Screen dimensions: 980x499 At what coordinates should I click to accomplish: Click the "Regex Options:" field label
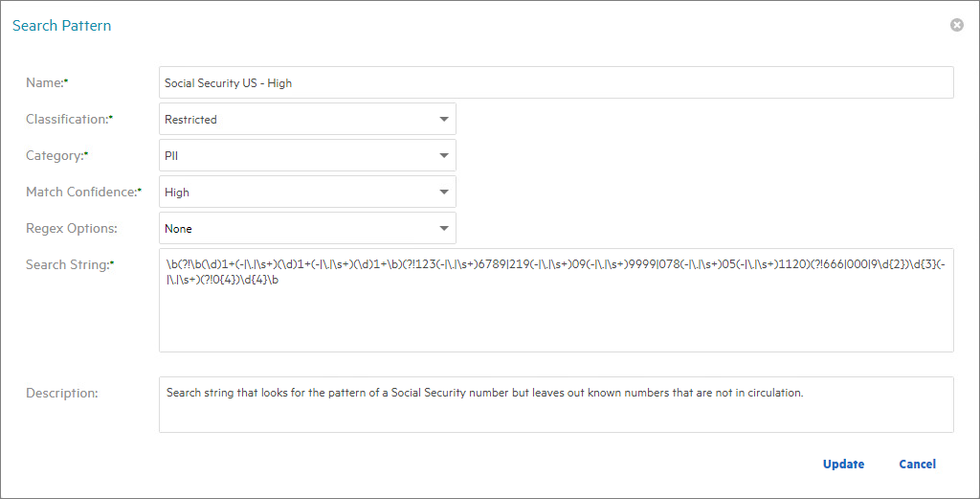(72, 229)
